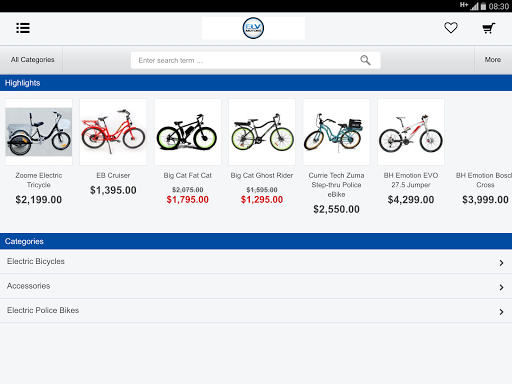Expand the Electric Bicycles category chevron
The height and width of the screenshot is (384, 512).
tap(501, 263)
